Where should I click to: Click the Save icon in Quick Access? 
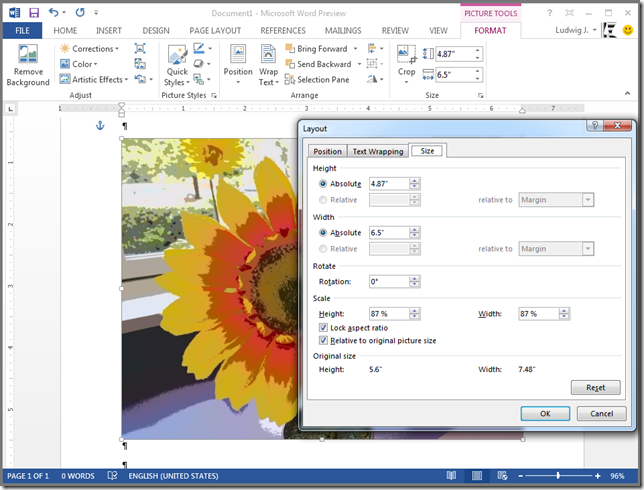point(34,13)
